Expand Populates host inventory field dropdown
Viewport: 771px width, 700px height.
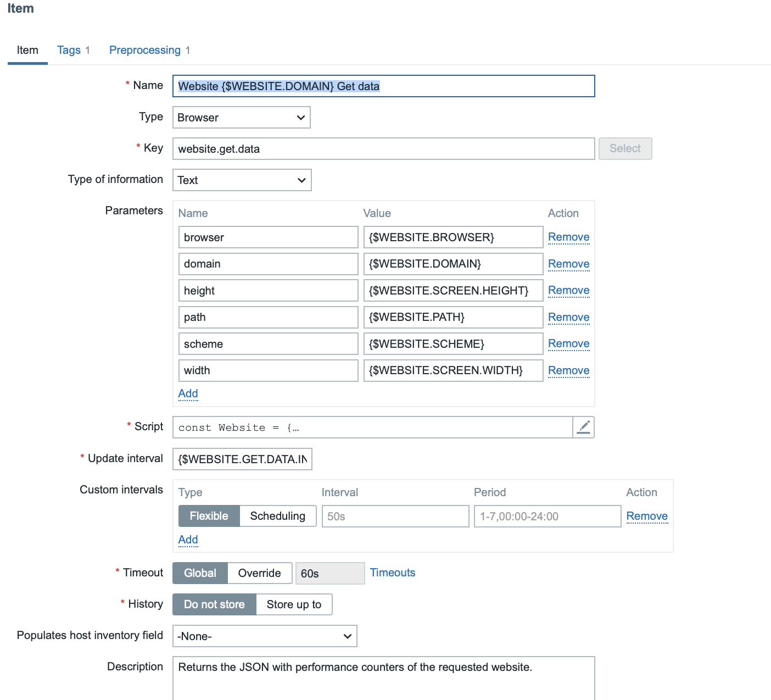[264, 636]
